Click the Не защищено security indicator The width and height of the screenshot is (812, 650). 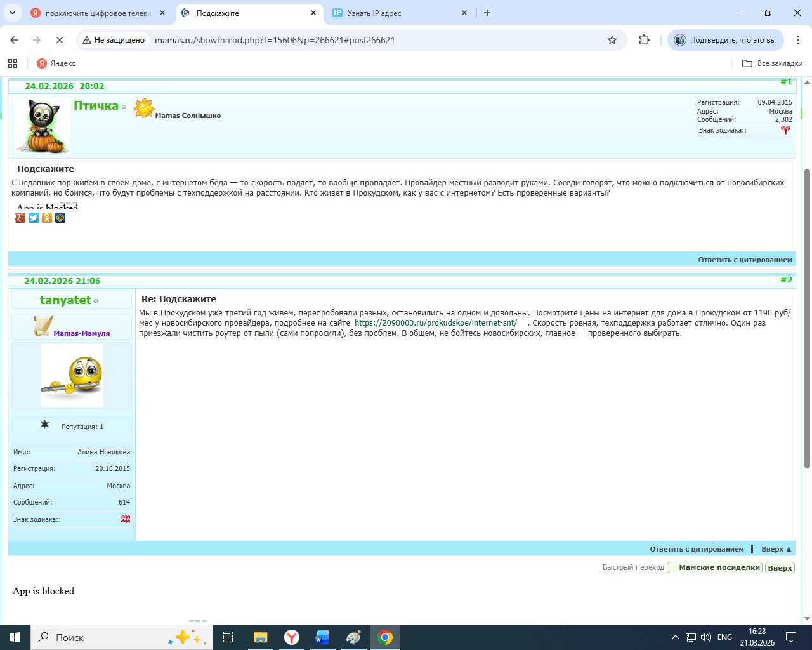click(x=114, y=40)
